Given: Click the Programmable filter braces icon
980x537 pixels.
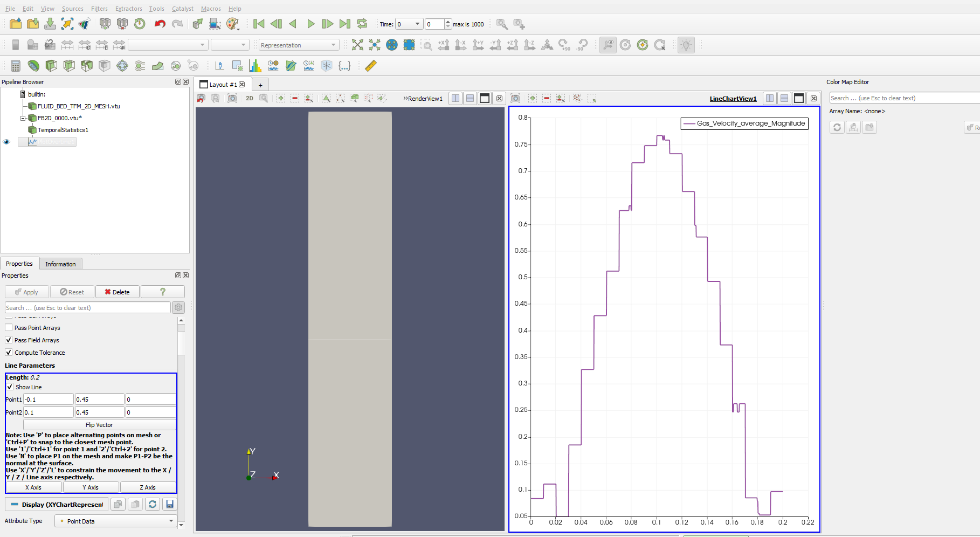Looking at the screenshot, I should tap(344, 66).
